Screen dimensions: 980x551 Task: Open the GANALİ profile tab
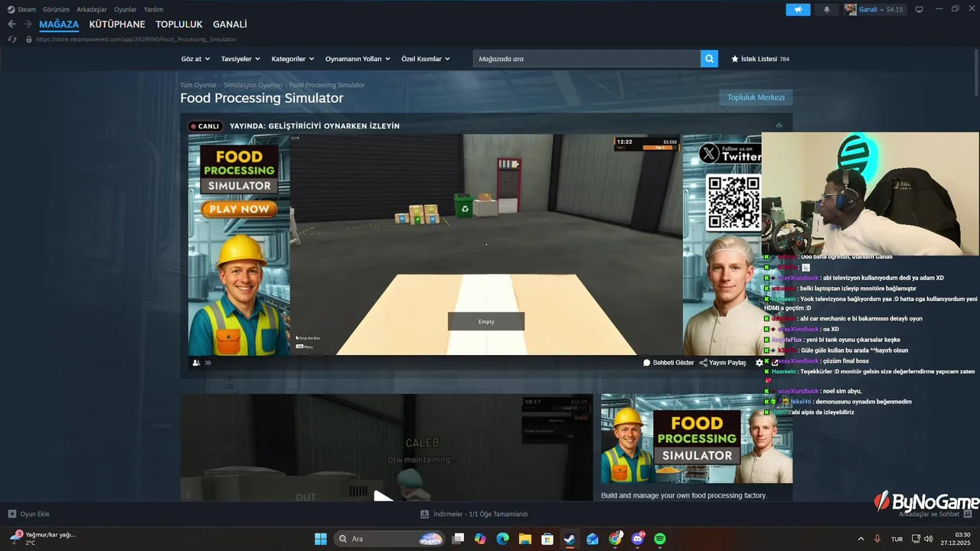click(x=230, y=24)
